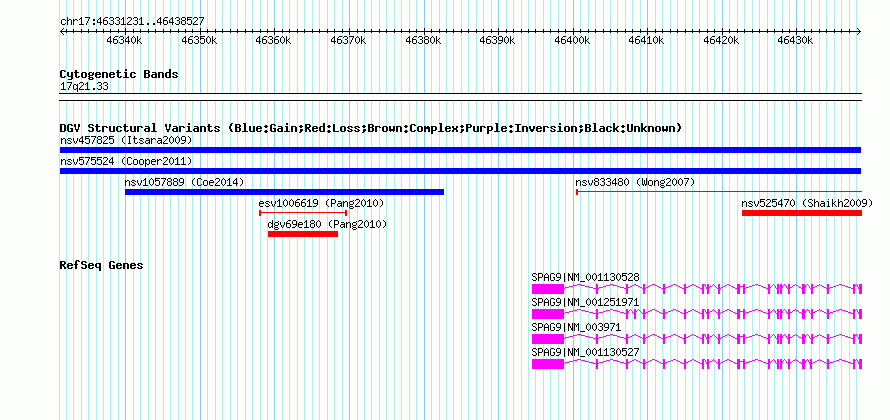
Task: Click the 46410k ruler tick label
Action: pyautogui.click(x=647, y=40)
